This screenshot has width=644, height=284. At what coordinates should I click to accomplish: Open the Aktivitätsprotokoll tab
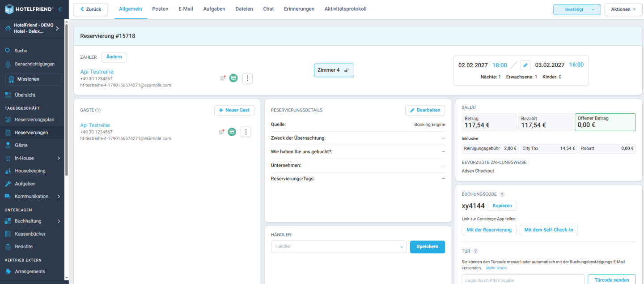click(346, 9)
